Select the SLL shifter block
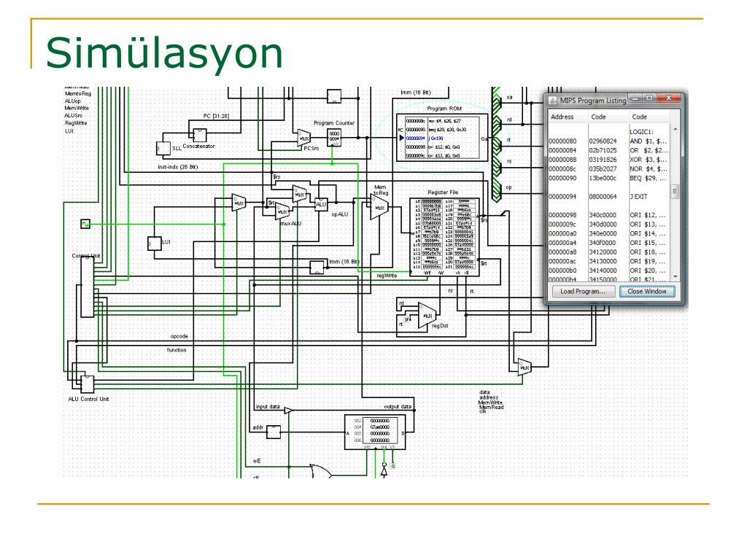The width and height of the screenshot is (747, 560). tap(163, 148)
